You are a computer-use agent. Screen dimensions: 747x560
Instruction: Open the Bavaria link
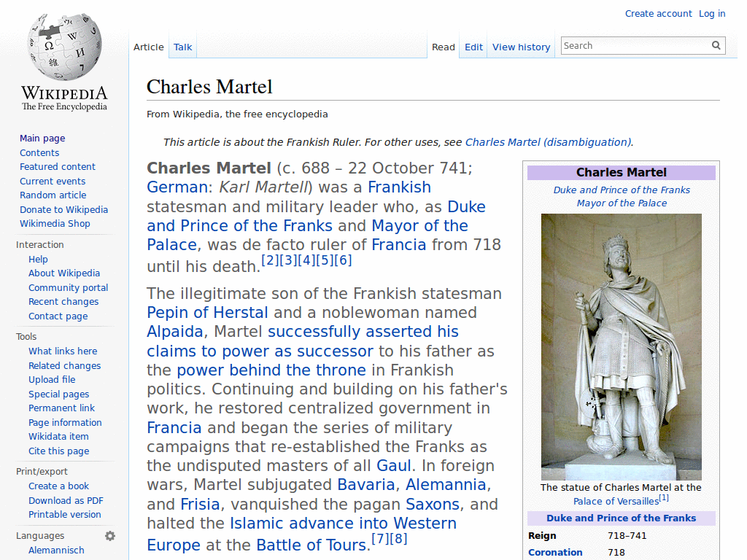(x=366, y=485)
